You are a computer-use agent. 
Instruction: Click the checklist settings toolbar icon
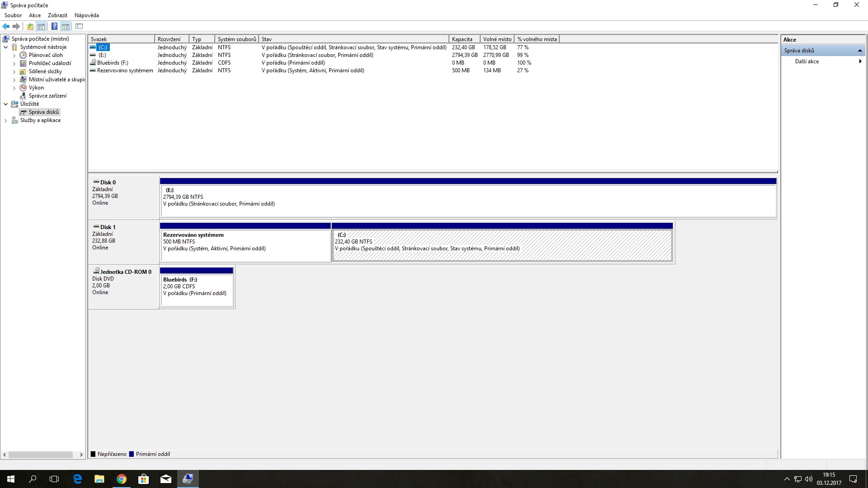[79, 27]
